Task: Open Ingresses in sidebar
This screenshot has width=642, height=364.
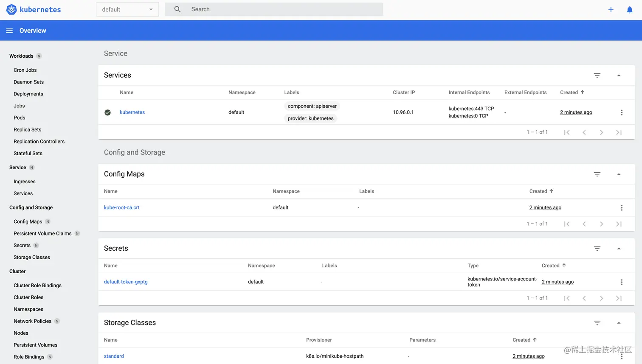Action: [x=25, y=182]
